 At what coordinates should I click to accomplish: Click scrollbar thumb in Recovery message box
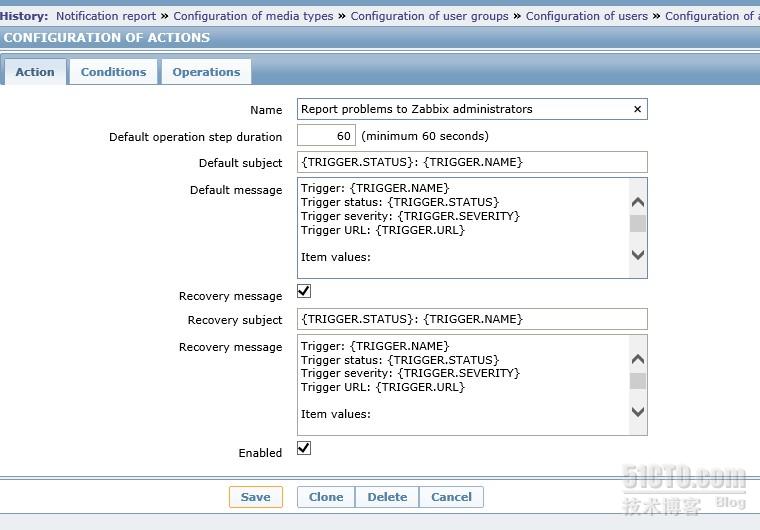(638, 381)
